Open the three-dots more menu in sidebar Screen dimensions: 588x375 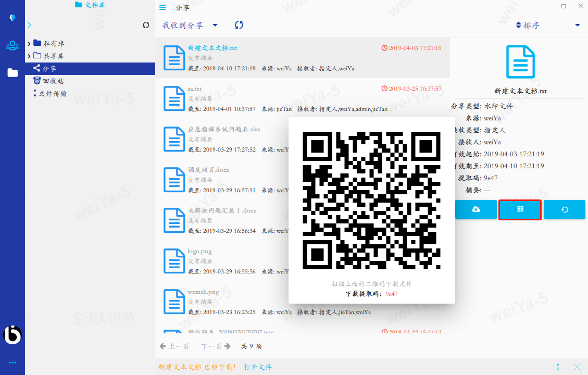(12, 362)
